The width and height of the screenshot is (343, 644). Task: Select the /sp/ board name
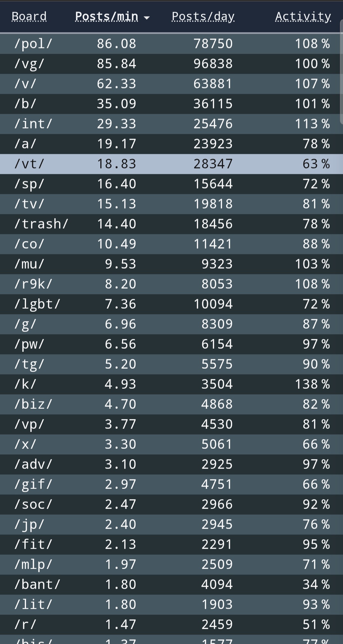click(x=29, y=184)
